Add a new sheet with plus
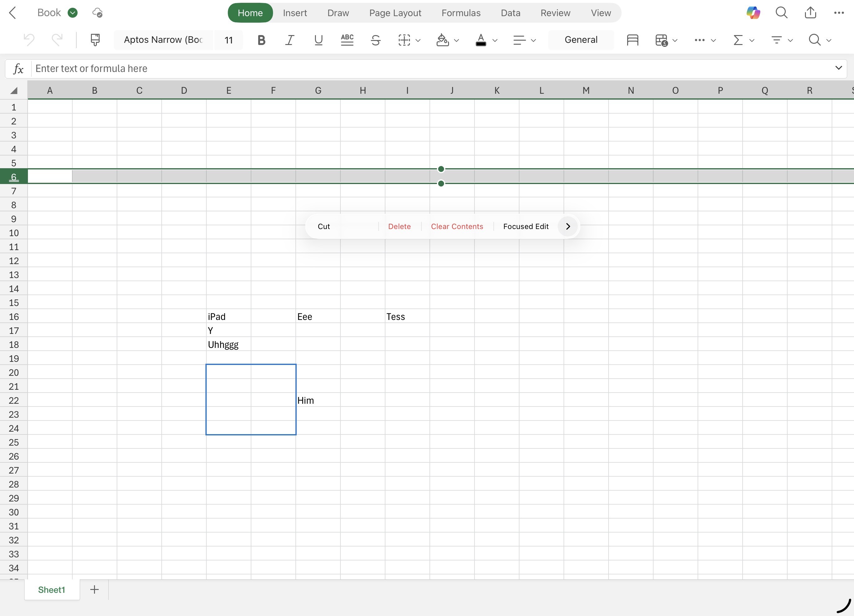The image size is (854, 616). coord(95,590)
